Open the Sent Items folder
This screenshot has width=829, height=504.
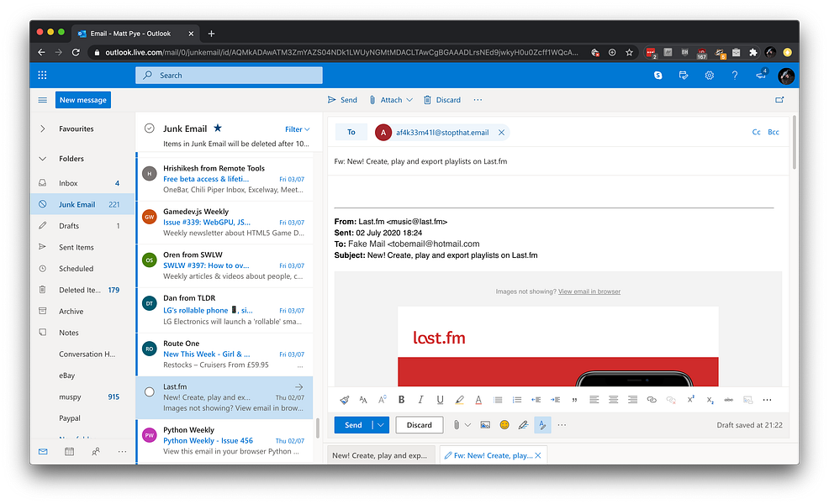pos(82,247)
